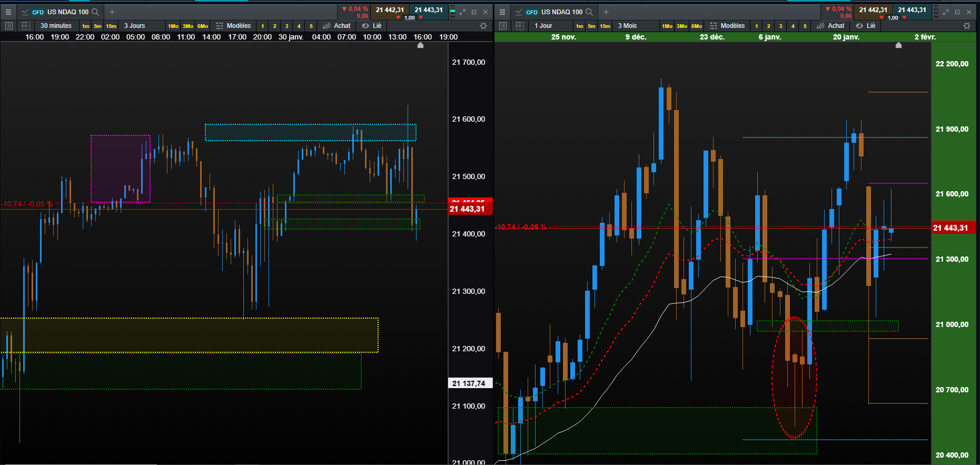
Task: Switch the right chart to 15m timeframe
Action: point(605,26)
